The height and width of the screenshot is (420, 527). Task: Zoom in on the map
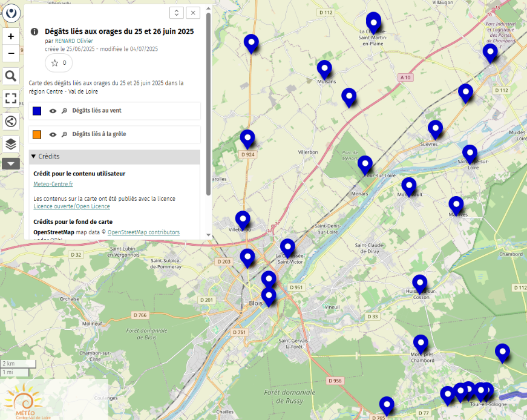(11, 36)
